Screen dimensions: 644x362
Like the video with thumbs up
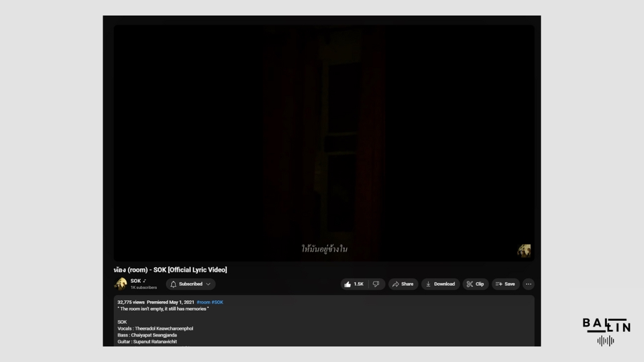tap(354, 284)
